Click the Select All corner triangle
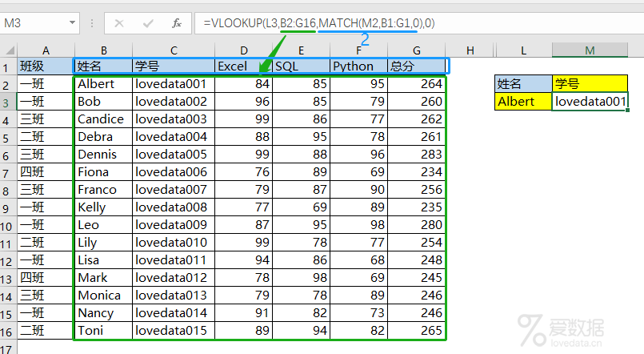Image resolution: width=644 pixels, height=354 pixels. [9, 50]
